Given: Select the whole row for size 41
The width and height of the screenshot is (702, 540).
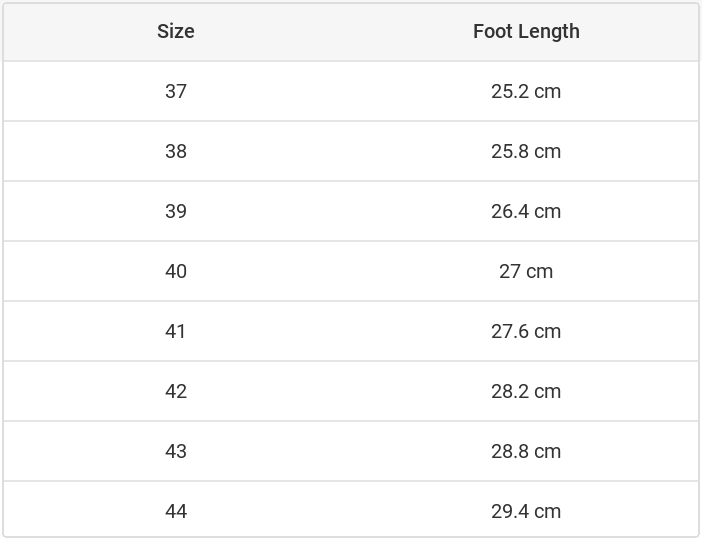Looking at the screenshot, I should click(x=350, y=331).
